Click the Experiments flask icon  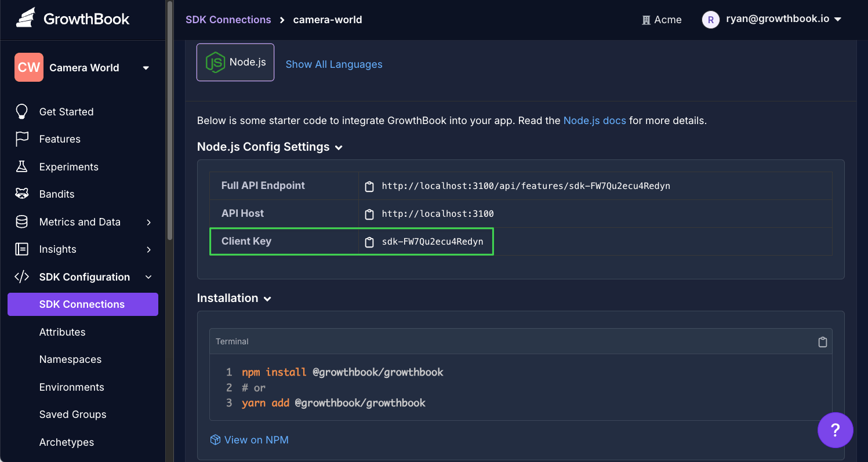click(x=21, y=167)
